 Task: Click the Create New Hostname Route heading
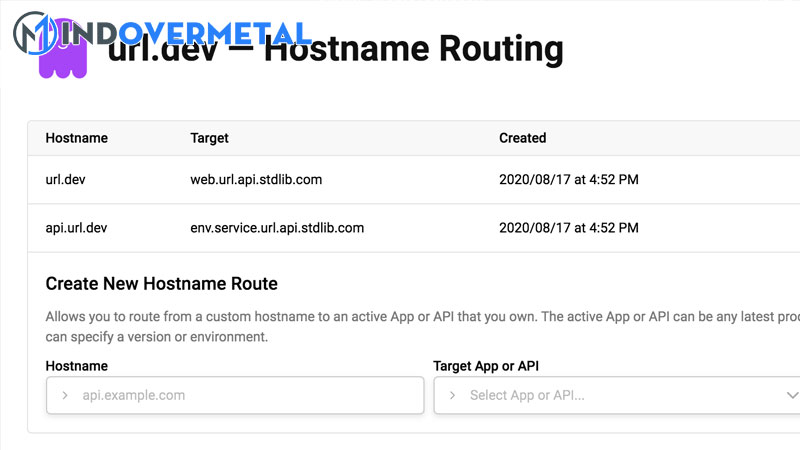point(162,284)
